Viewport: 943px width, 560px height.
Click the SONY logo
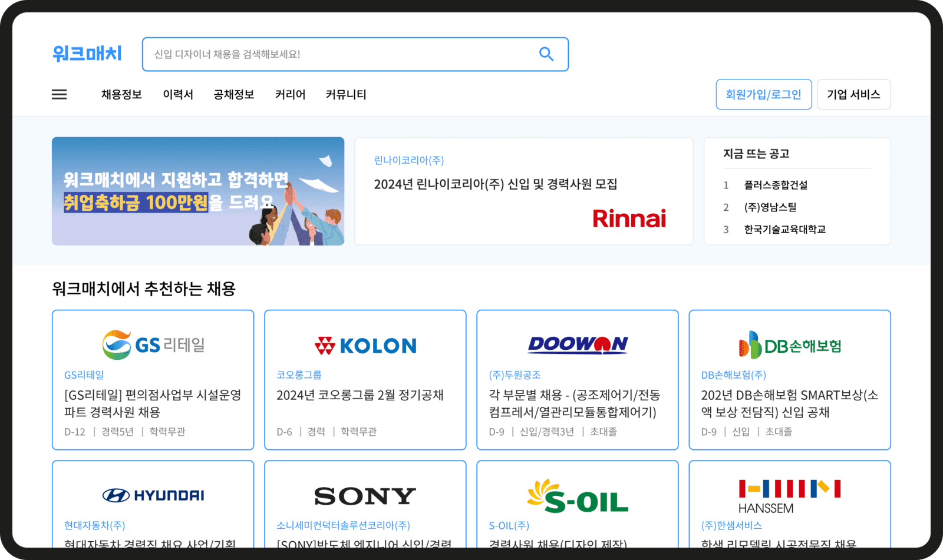[365, 496]
